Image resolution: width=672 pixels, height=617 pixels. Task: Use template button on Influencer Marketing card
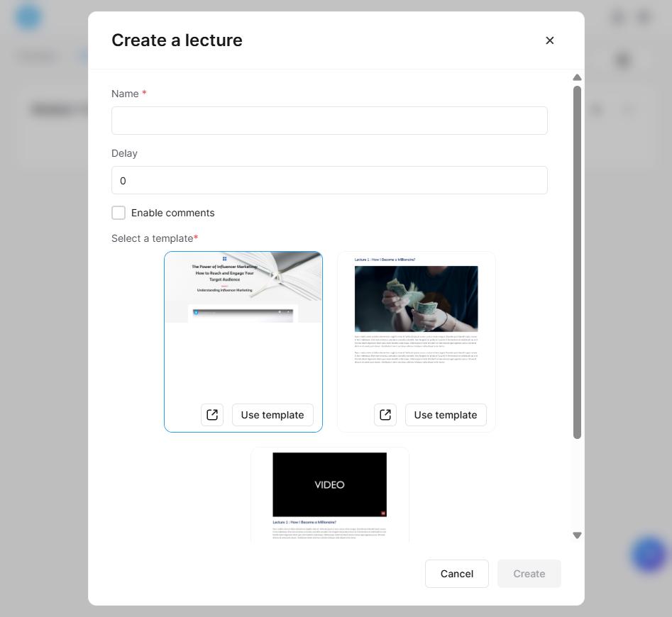click(x=272, y=415)
